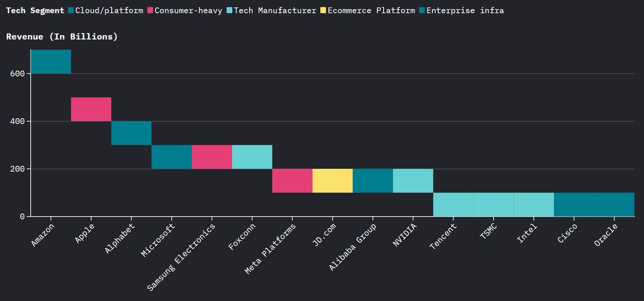Screen dimensions: 644x301
Task: Click the 0 y-axis tick label
Action: (22, 216)
